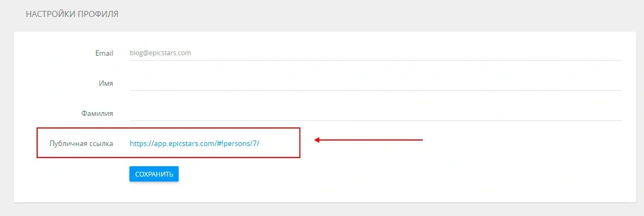The height and width of the screenshot is (216, 644).
Task: Click the arrowhead tip of the red arrow
Action: coord(315,141)
